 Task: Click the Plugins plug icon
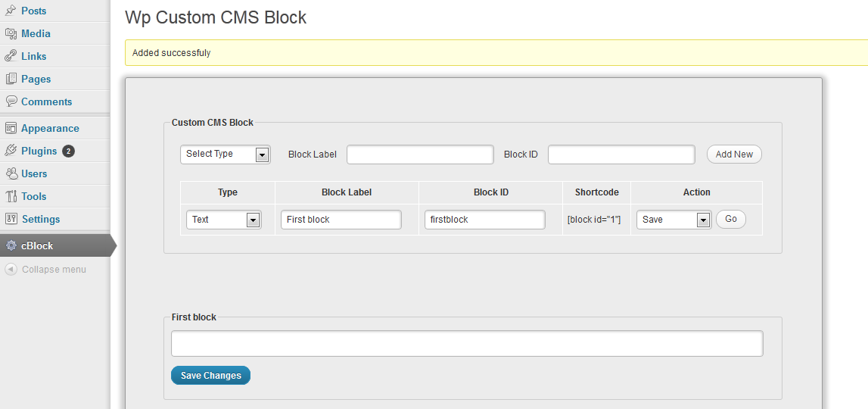pos(11,151)
